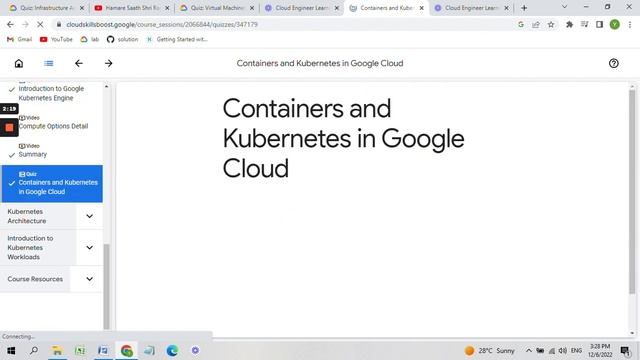640x360 pixels.
Task: Expand Course Resources section
Action: 89,279
